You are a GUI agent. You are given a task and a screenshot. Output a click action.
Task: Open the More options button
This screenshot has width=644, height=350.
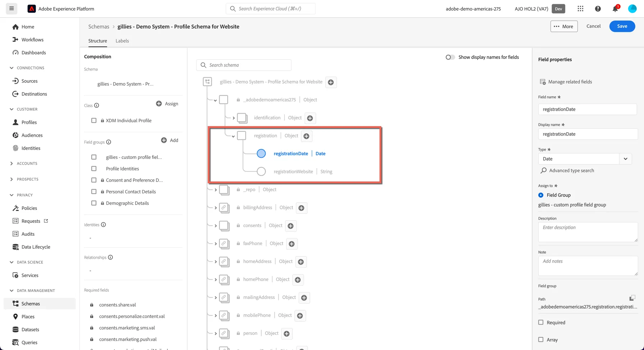click(x=564, y=26)
